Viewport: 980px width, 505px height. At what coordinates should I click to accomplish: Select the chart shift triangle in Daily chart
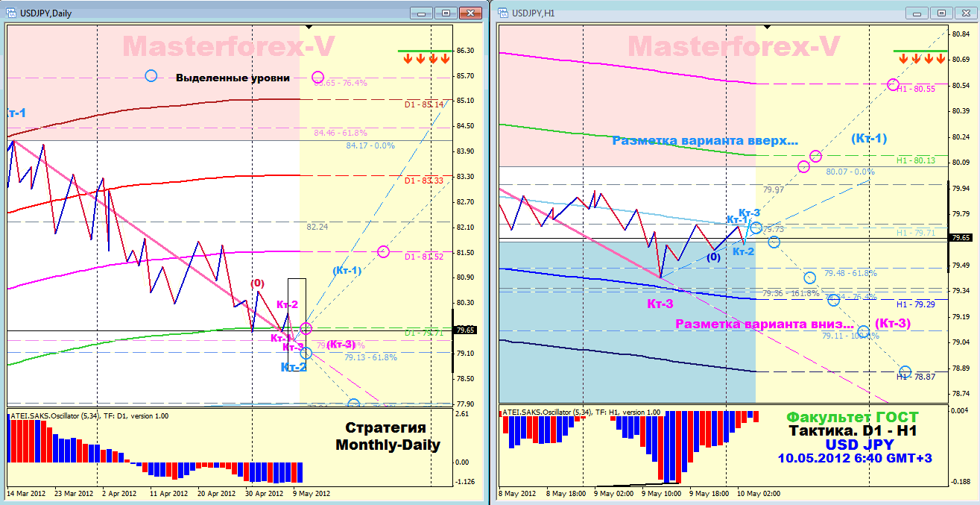pyautogui.click(x=307, y=27)
